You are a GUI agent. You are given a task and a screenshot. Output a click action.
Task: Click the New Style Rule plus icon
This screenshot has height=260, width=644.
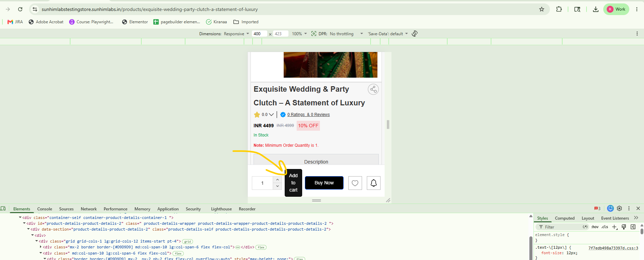[x=615, y=227]
